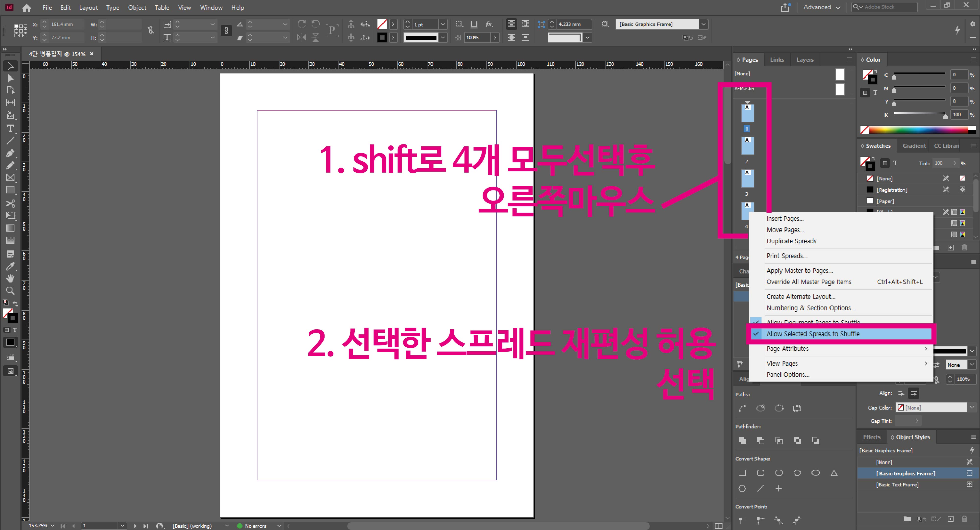This screenshot has height=530, width=980.
Task: Select the Note tool
Action: (x=10, y=254)
